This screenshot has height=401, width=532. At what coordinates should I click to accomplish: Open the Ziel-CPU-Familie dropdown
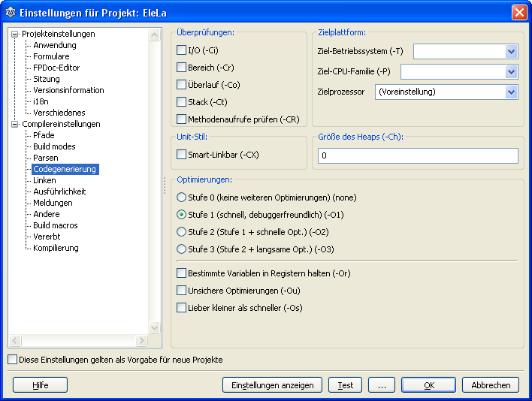(511, 72)
